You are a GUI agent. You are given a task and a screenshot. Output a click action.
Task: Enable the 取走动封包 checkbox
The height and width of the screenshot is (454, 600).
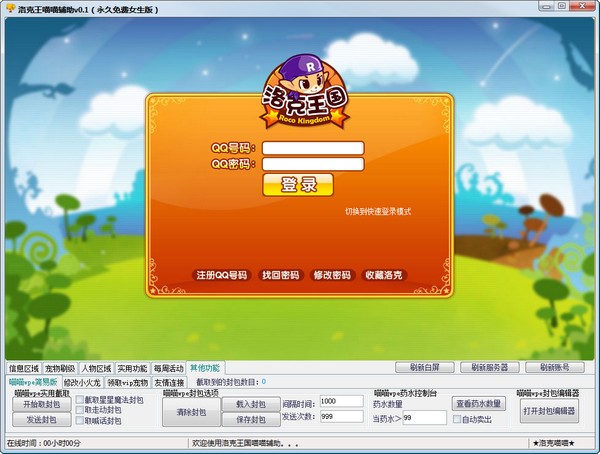tap(80, 410)
